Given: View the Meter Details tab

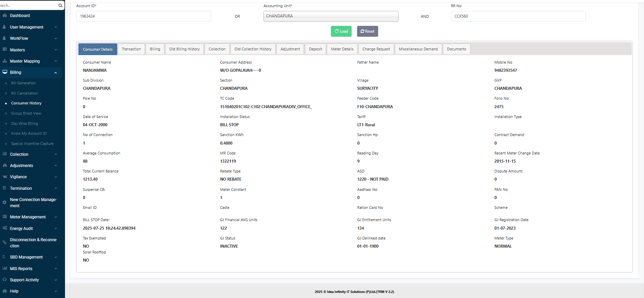Looking at the screenshot, I should [x=342, y=49].
